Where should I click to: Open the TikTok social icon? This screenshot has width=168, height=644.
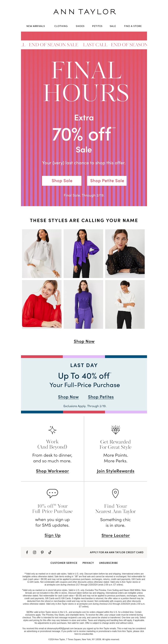tap(50, 552)
